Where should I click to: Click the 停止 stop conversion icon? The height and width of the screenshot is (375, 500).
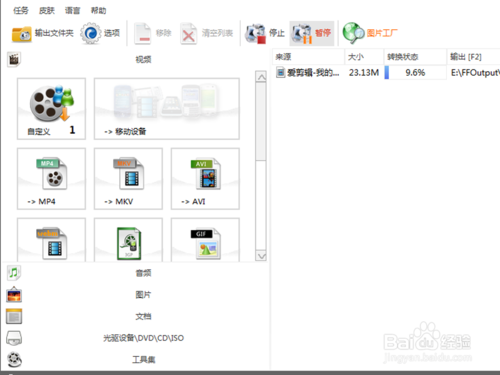pyautogui.click(x=255, y=33)
